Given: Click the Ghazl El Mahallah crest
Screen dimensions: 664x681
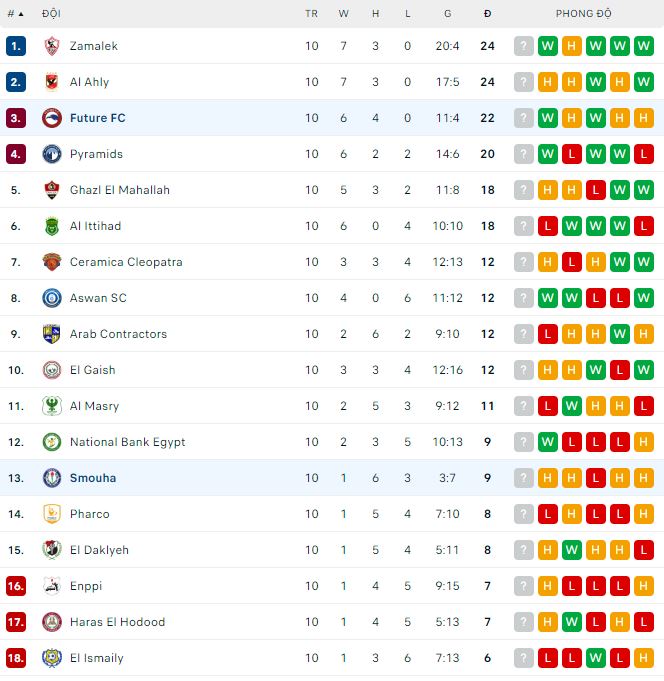Looking at the screenshot, I should point(52,190).
